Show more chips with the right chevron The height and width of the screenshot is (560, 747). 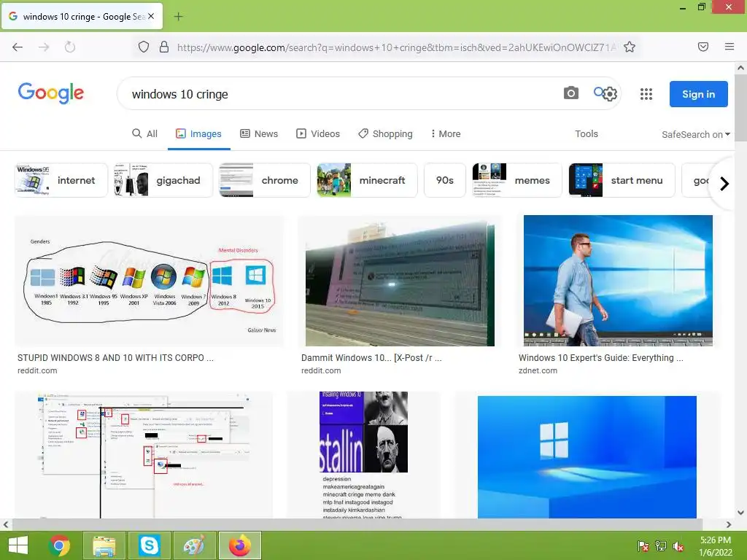pos(724,184)
